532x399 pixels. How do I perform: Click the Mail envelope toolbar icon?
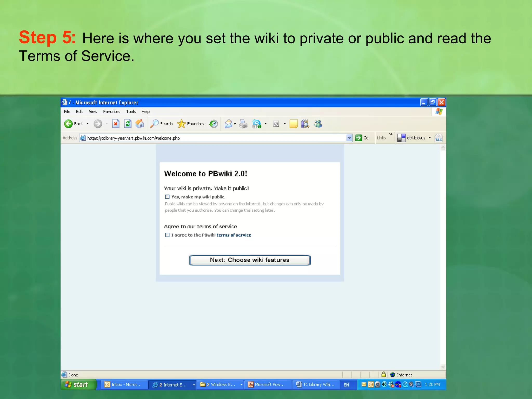(x=228, y=124)
